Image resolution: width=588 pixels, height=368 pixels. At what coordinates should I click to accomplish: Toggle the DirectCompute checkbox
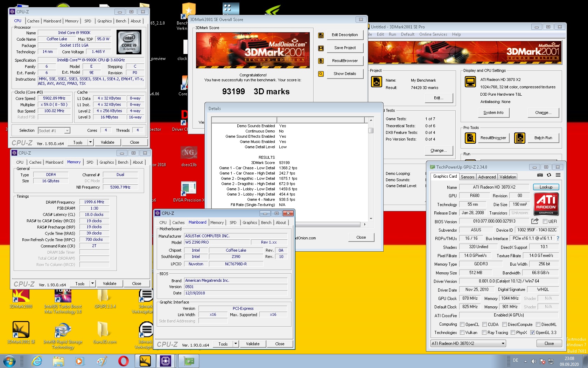(504, 325)
